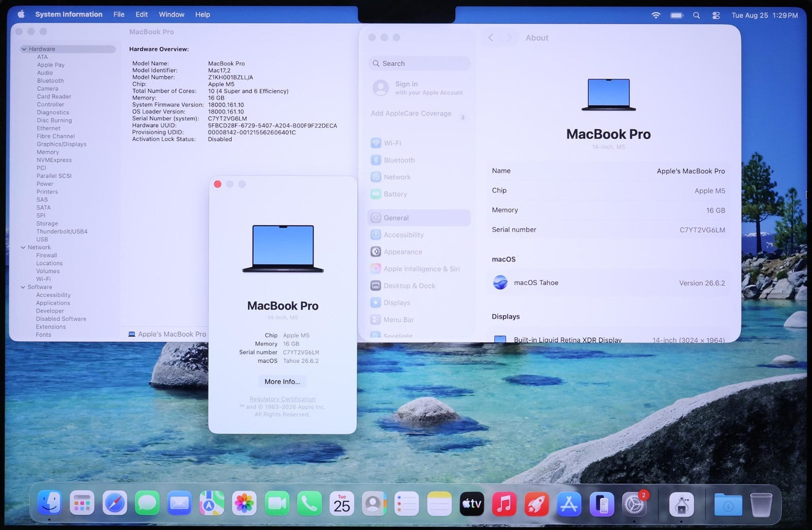This screenshot has width=812, height=530.
Task: Click the menu bar date and time
Action: (764, 15)
